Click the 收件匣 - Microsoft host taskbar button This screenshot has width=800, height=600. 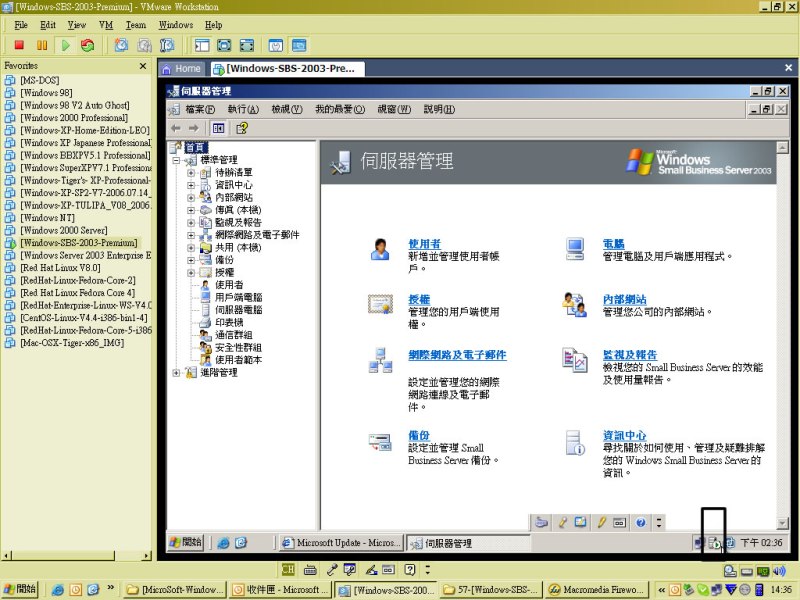pos(280,590)
